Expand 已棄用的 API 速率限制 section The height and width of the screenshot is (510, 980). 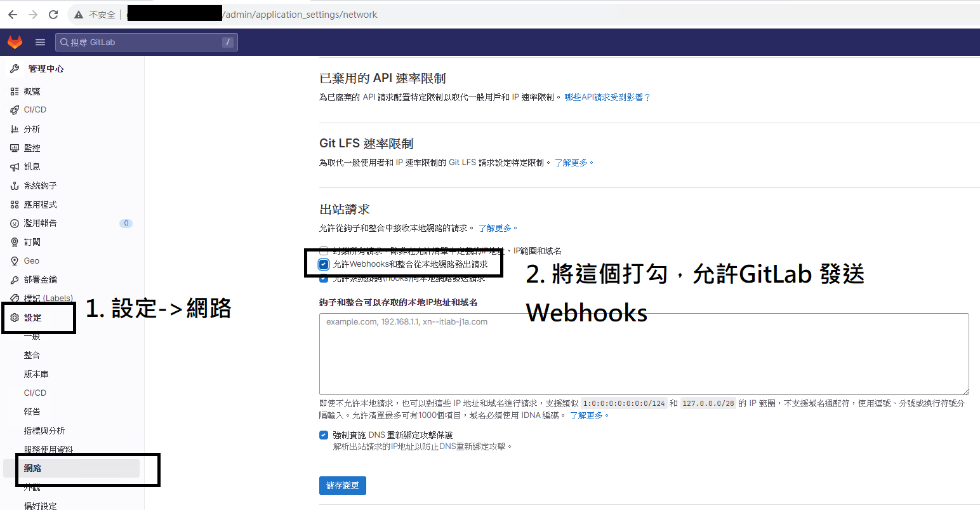(x=383, y=78)
